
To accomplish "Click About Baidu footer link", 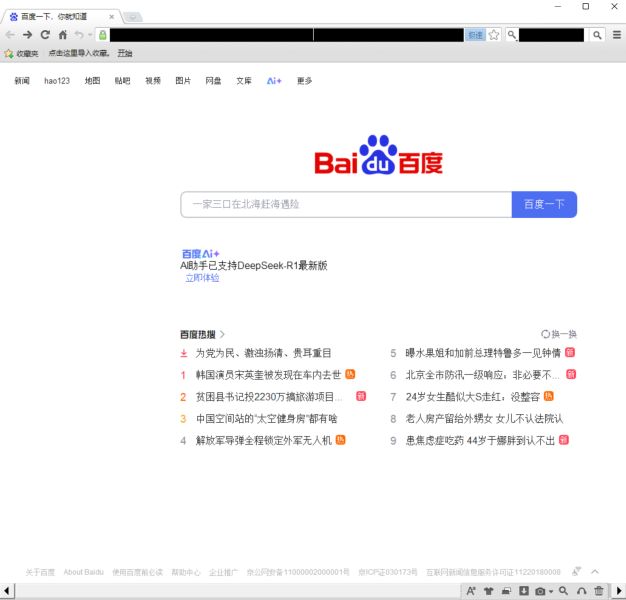I will pos(83,572).
